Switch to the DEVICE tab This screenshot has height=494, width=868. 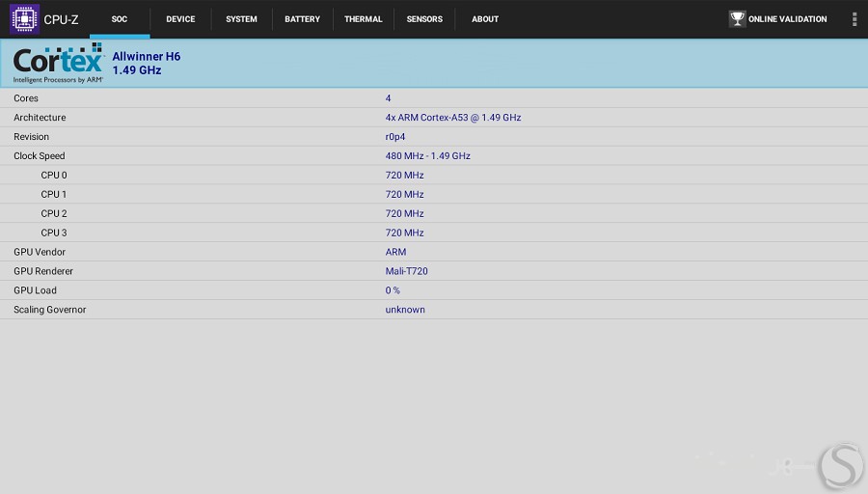(180, 19)
